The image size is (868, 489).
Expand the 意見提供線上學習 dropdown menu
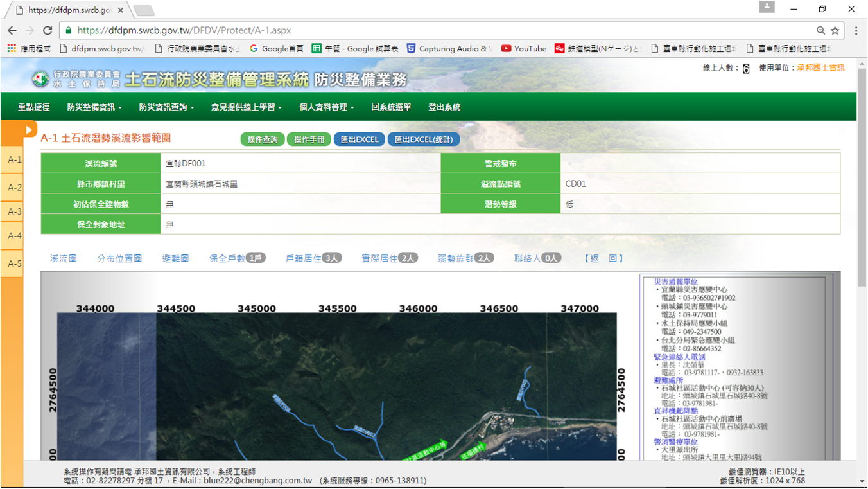tap(247, 107)
